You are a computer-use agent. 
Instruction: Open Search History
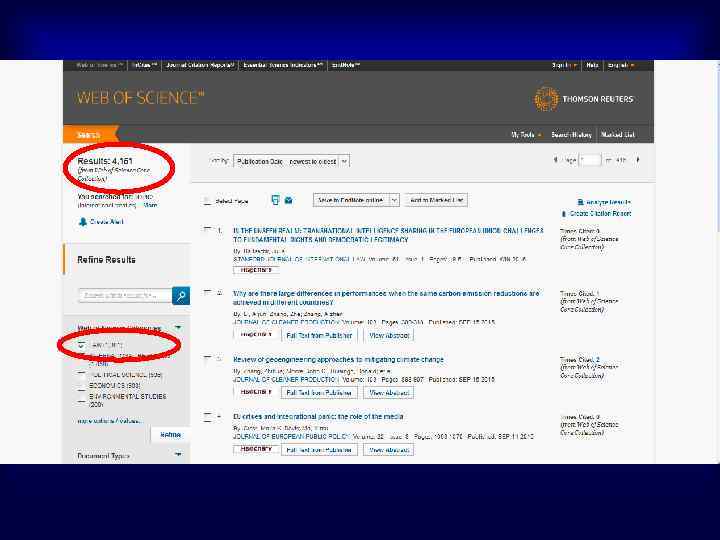pos(571,135)
